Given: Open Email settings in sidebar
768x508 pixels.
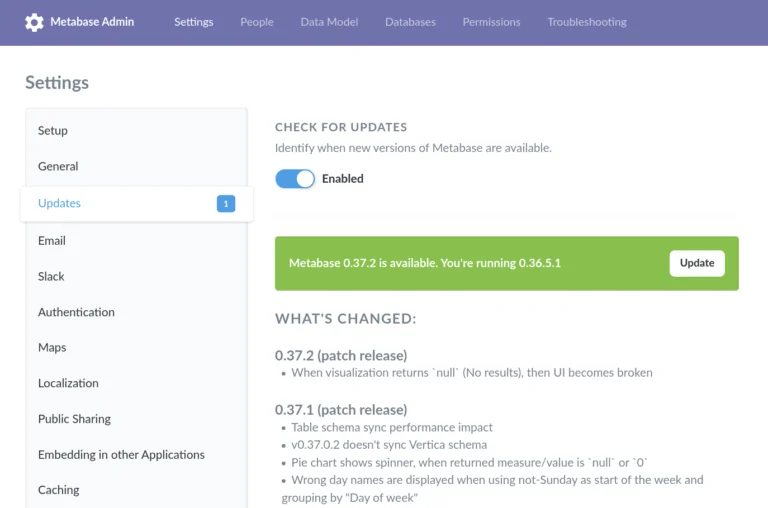Looking at the screenshot, I should pos(136,241).
